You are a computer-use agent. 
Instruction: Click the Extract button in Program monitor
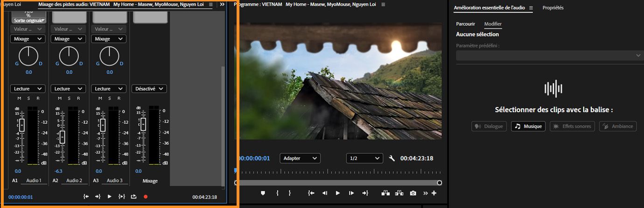point(399,193)
